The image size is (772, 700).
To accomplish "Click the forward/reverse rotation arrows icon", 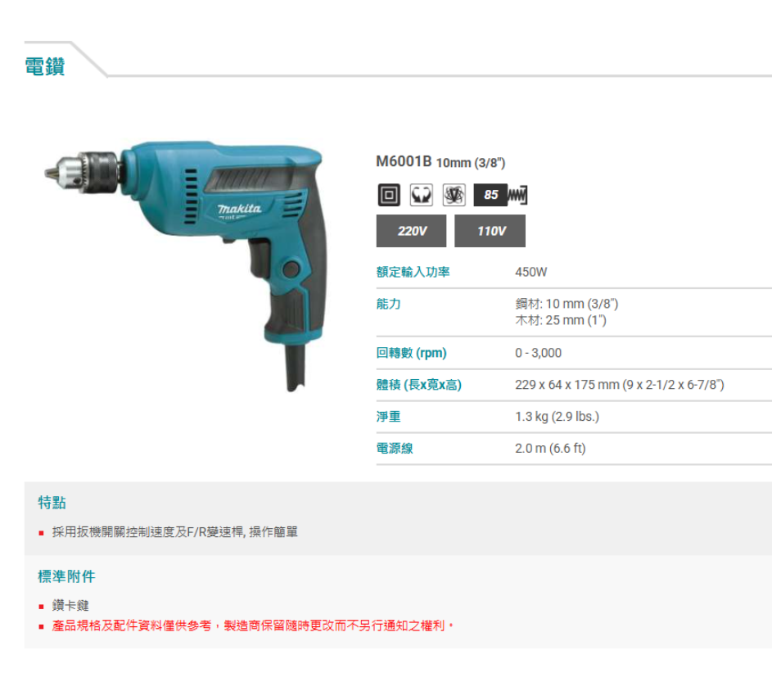I will click(422, 195).
